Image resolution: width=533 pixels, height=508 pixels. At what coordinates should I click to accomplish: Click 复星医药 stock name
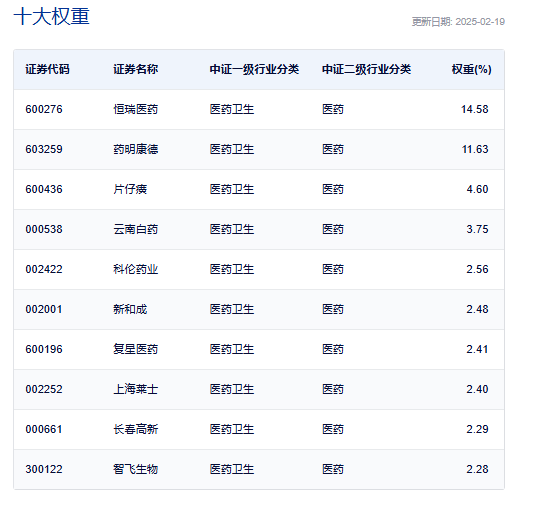[x=136, y=350]
